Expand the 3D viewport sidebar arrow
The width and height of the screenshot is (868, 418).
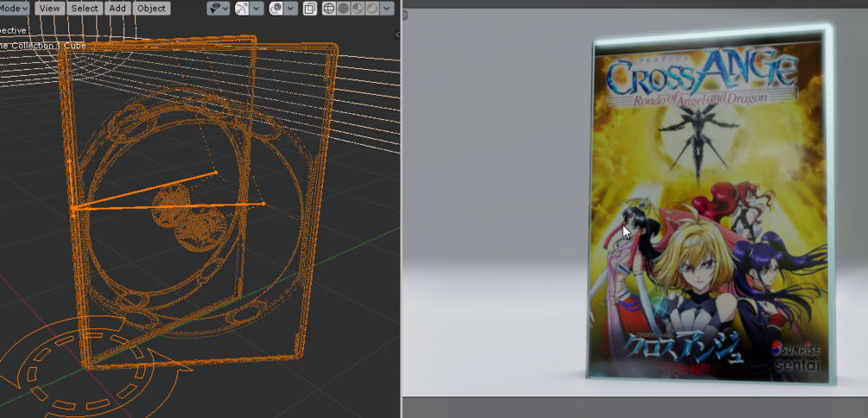coord(397,35)
